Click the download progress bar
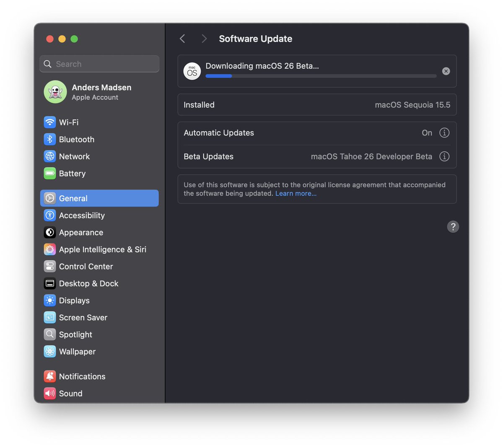The image size is (503, 448). click(x=321, y=76)
